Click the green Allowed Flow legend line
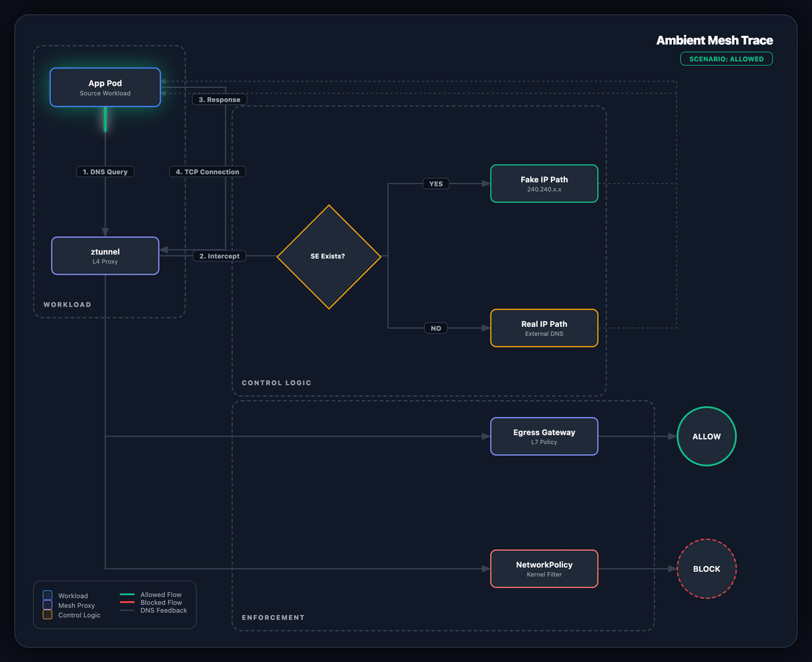The image size is (812, 662). point(127,594)
